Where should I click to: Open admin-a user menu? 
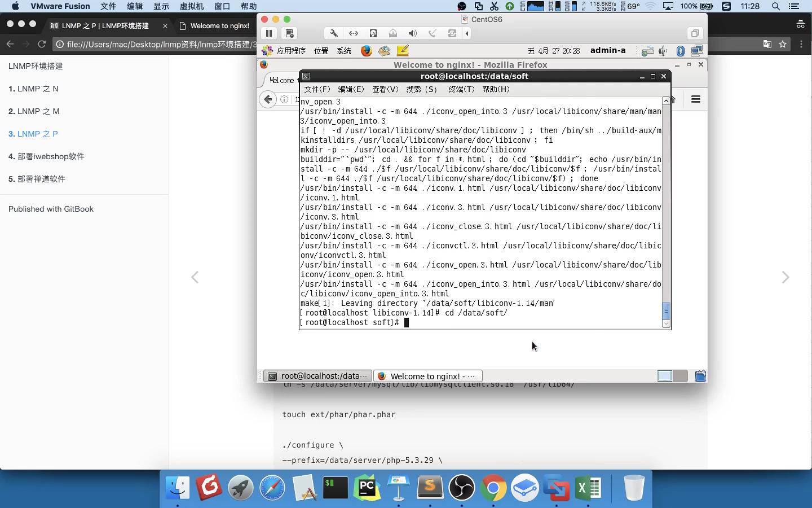[x=608, y=50]
